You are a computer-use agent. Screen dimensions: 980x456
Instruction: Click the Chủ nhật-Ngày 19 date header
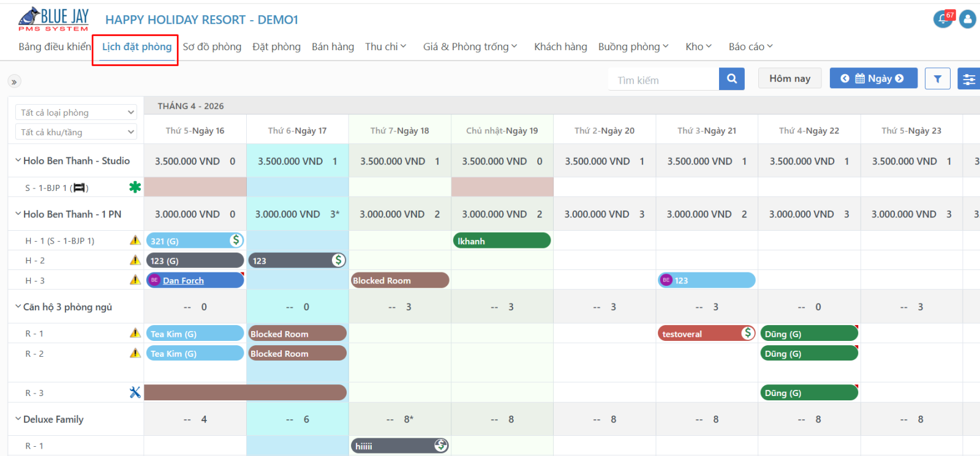click(502, 130)
